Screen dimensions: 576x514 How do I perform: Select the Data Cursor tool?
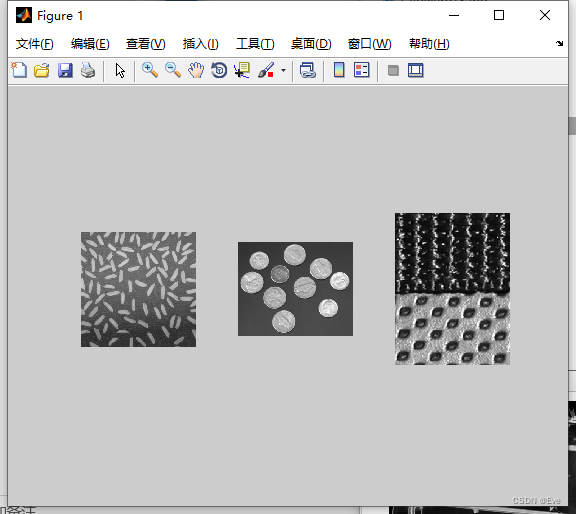pos(242,70)
